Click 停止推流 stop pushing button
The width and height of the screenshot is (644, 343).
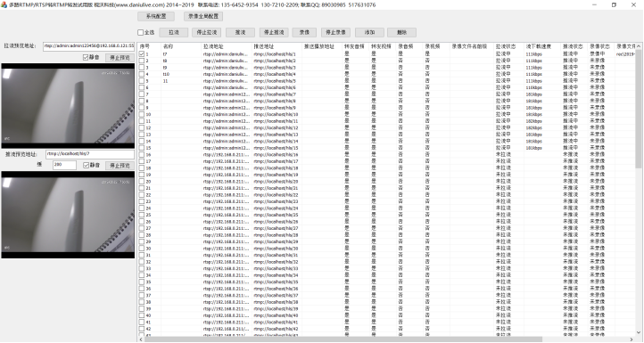[274, 32]
